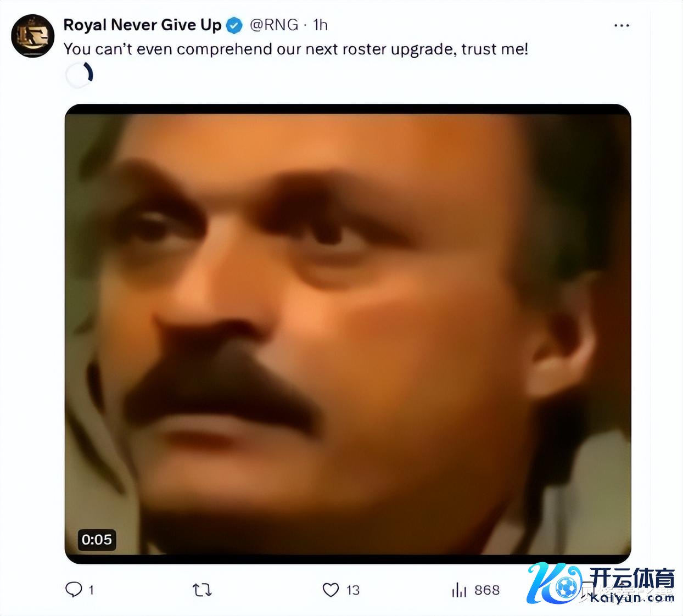Play the embedded video of the man
This screenshot has height=616, width=683.
(348, 334)
